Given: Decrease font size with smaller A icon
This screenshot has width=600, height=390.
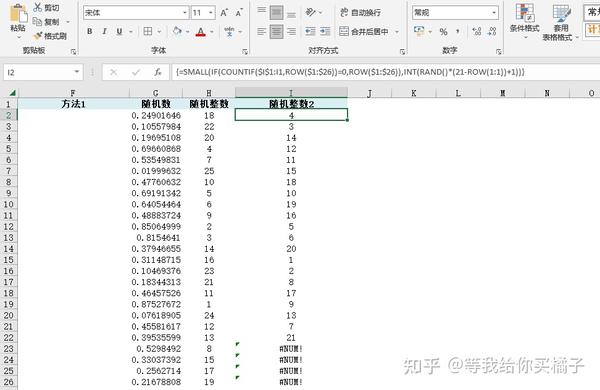Looking at the screenshot, I should click(239, 13).
